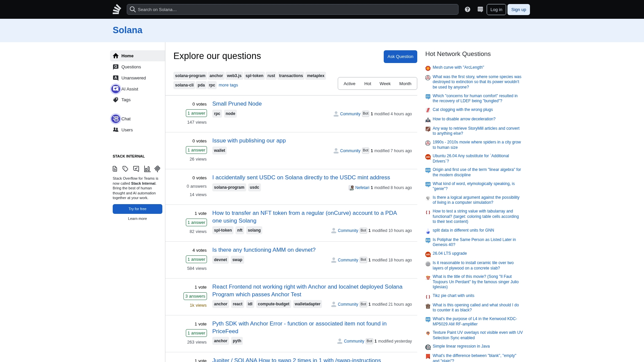This screenshot has height=362, width=644.
Task: Select the Active filter tab
Action: [349, 84]
